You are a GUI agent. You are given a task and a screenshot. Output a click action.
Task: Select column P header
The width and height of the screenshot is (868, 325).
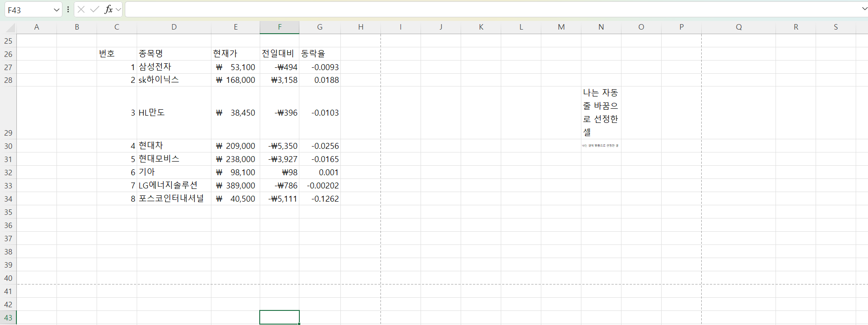click(x=681, y=27)
